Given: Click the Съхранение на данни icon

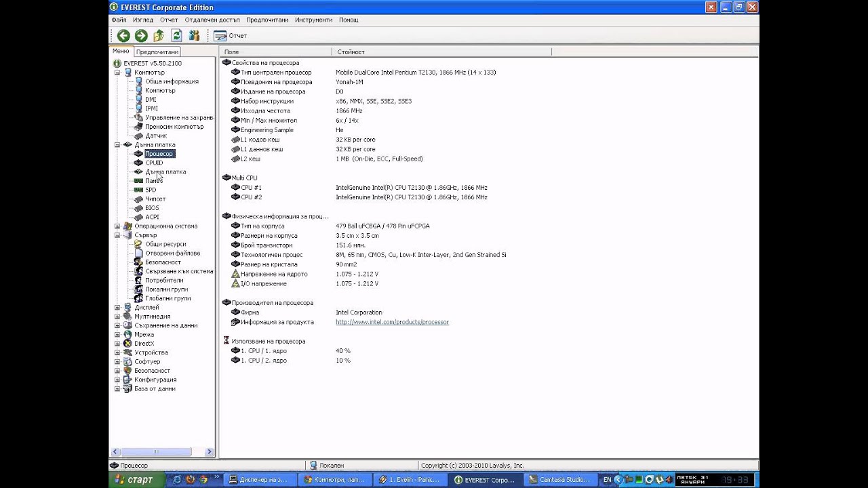Looking at the screenshot, I should click(127, 326).
